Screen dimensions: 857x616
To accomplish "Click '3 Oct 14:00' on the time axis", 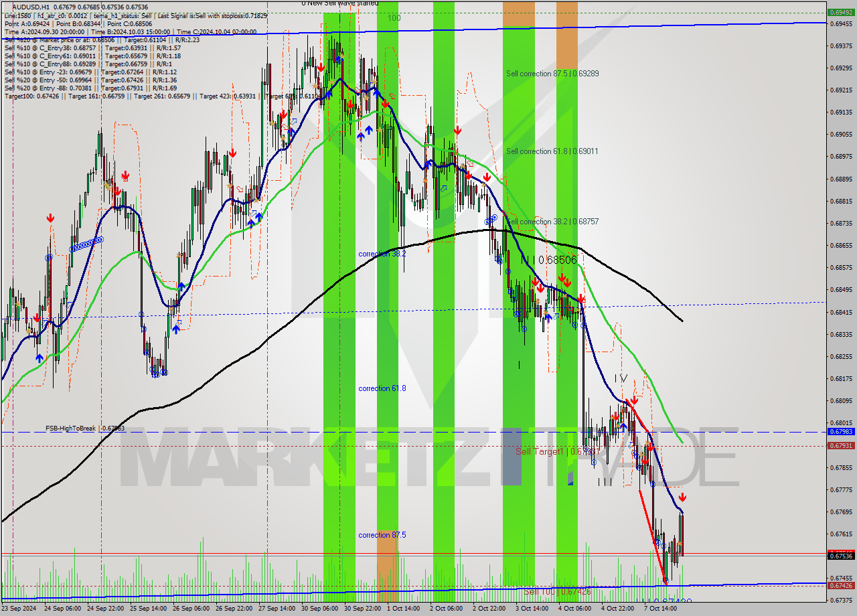I will [532, 609].
